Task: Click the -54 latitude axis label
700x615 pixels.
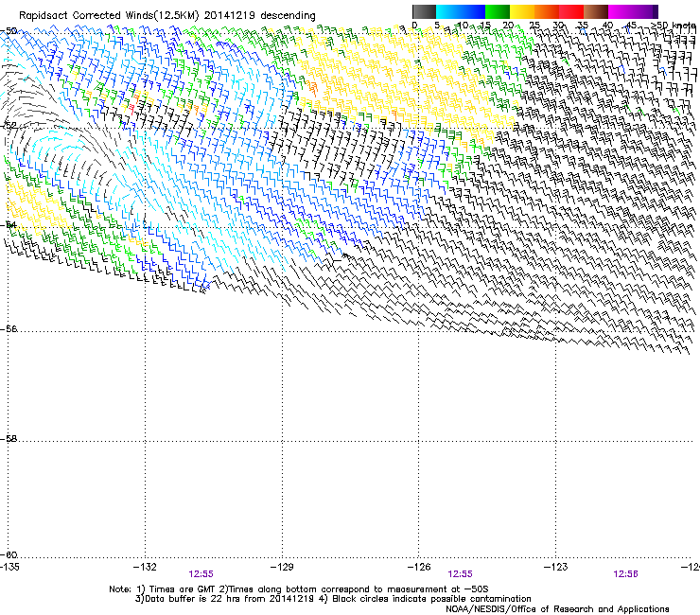Action: [9, 224]
